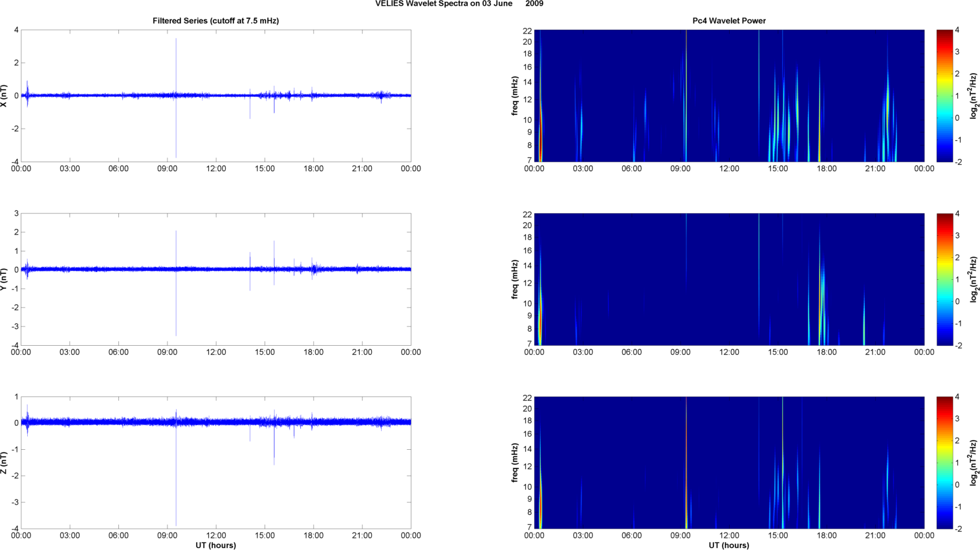Select the Y (nT) axis label

5,279
